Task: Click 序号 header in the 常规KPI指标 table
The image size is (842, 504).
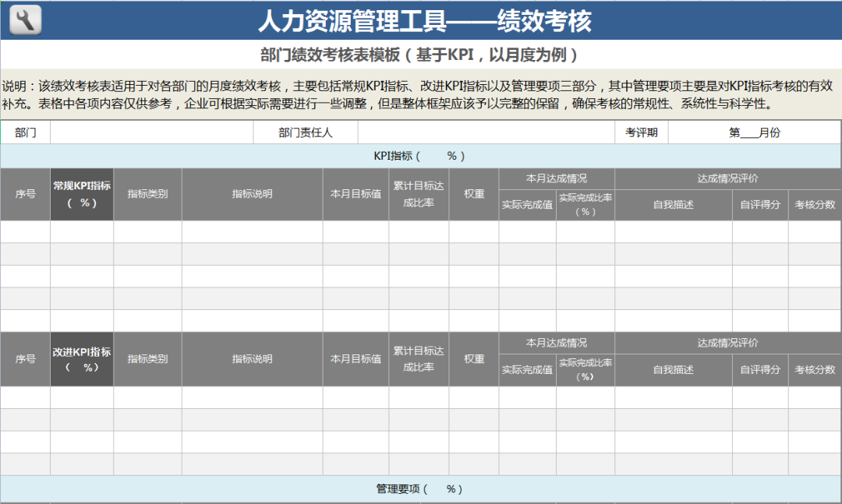Action: pos(25,194)
